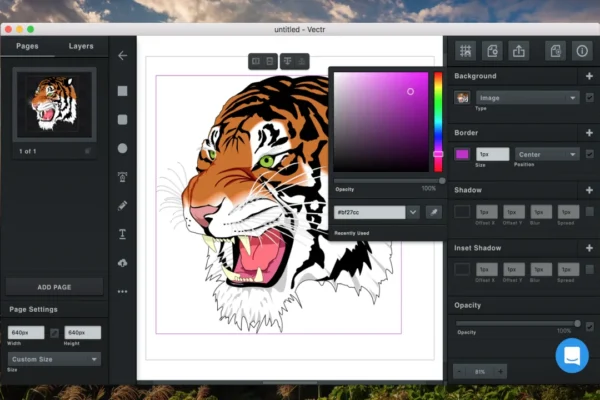600x400 pixels.
Task: Click the Background image swatch thumbnail
Action: pyautogui.click(x=462, y=98)
